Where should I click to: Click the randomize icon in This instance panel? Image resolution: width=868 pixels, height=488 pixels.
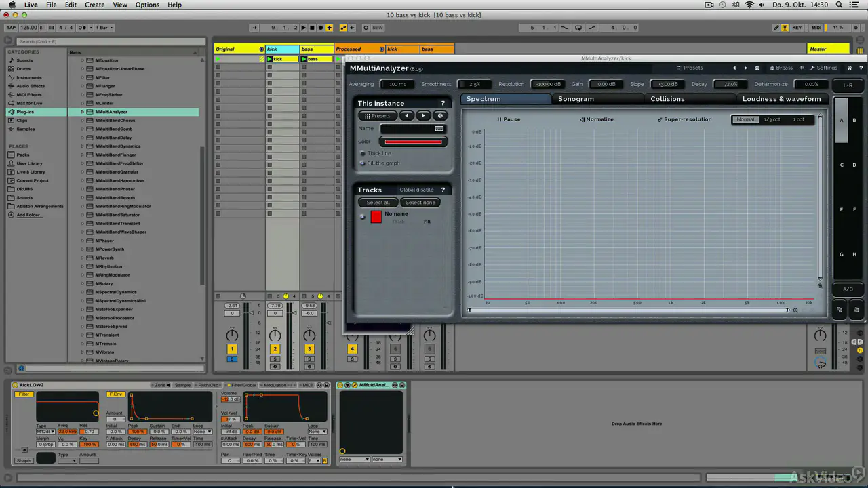click(440, 116)
